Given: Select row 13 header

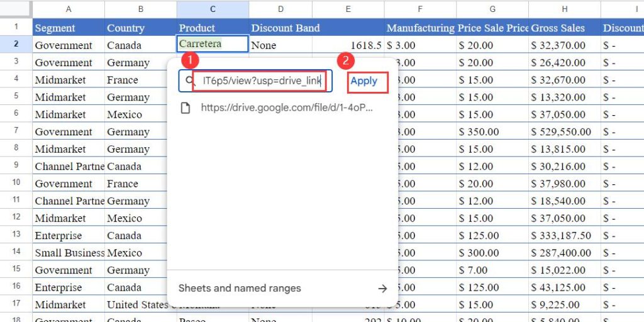Looking at the screenshot, I should [x=16, y=236].
